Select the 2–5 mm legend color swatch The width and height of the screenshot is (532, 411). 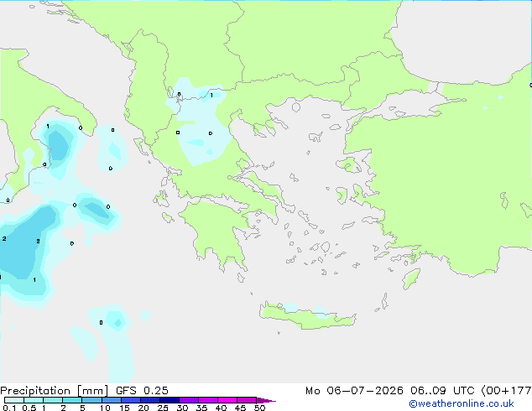[72, 400]
